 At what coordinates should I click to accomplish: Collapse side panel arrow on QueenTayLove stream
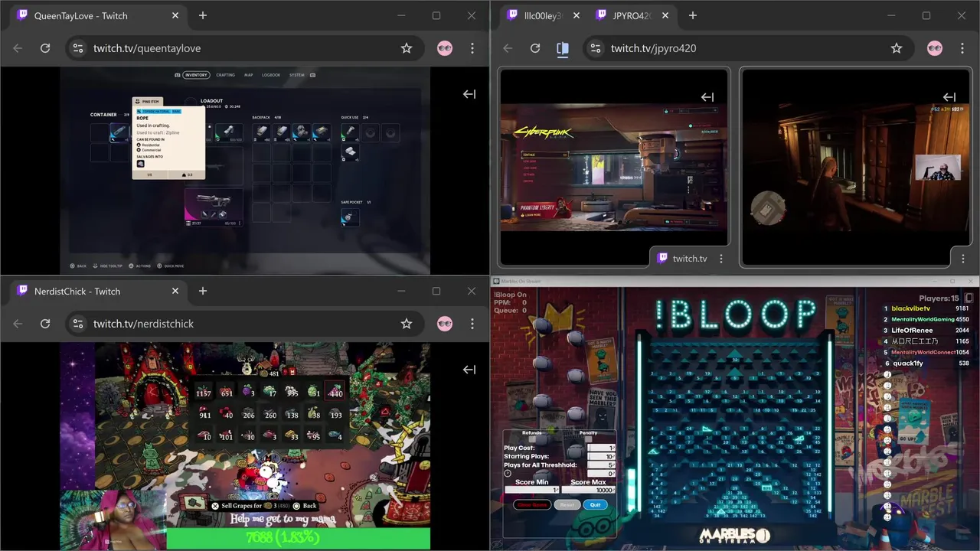click(469, 94)
